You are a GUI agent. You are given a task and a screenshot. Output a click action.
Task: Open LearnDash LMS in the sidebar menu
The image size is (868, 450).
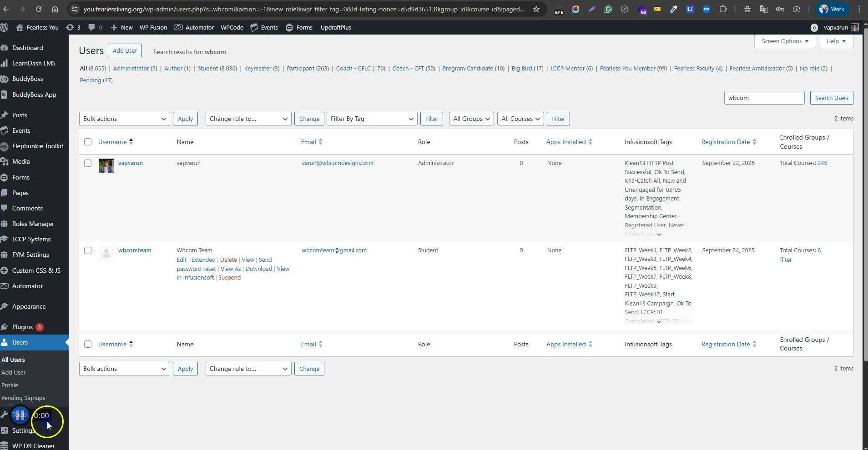(34, 63)
